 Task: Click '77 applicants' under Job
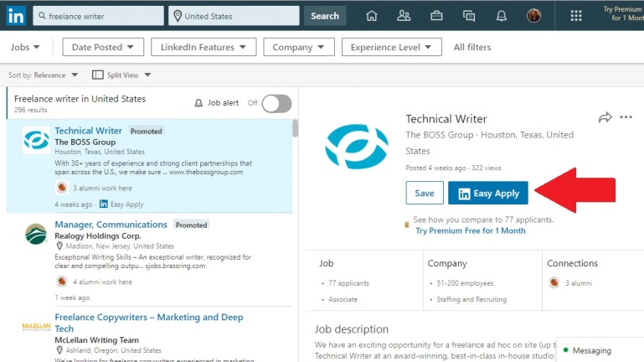(348, 283)
